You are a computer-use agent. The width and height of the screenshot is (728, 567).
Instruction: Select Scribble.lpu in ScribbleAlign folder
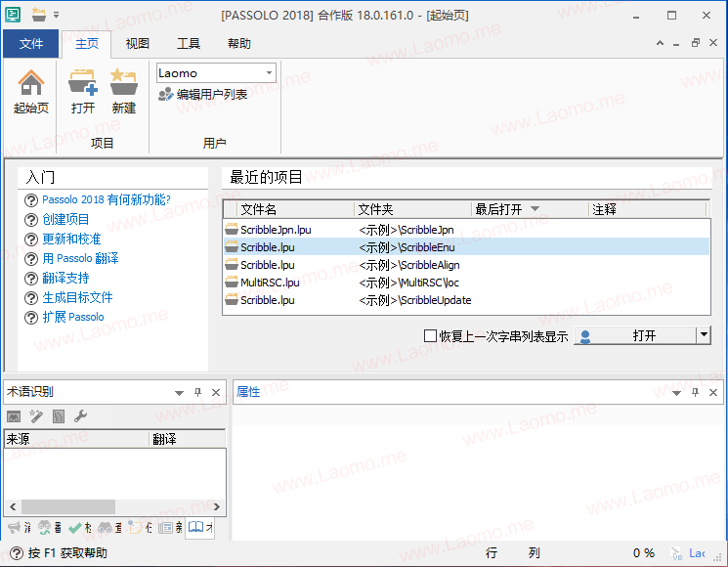(467, 265)
